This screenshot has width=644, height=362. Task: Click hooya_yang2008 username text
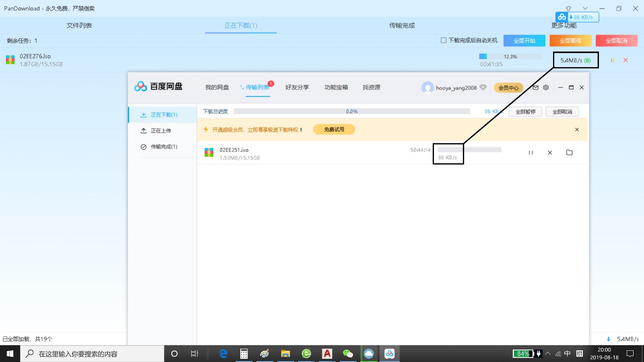point(456,88)
